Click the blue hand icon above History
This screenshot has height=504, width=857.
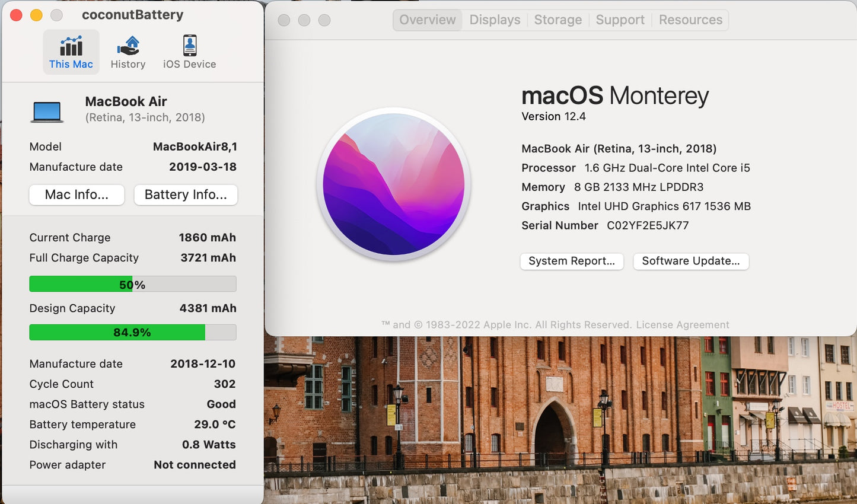pyautogui.click(x=128, y=44)
